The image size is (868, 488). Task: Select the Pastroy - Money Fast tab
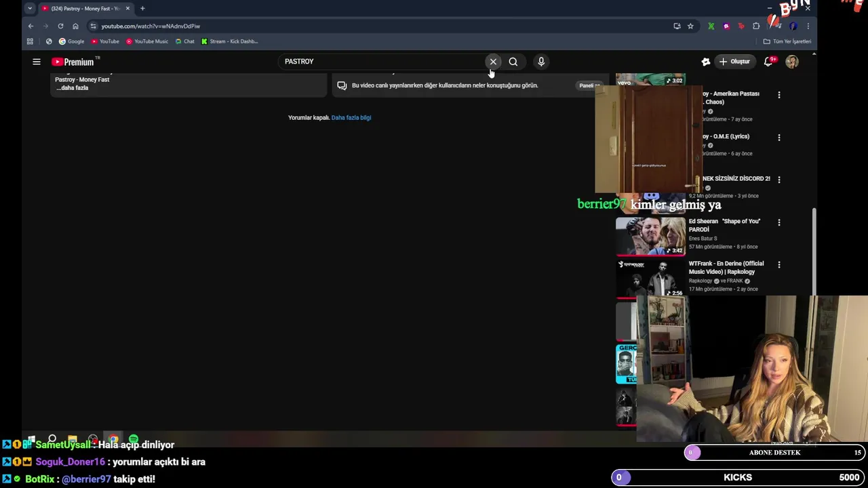(85, 8)
